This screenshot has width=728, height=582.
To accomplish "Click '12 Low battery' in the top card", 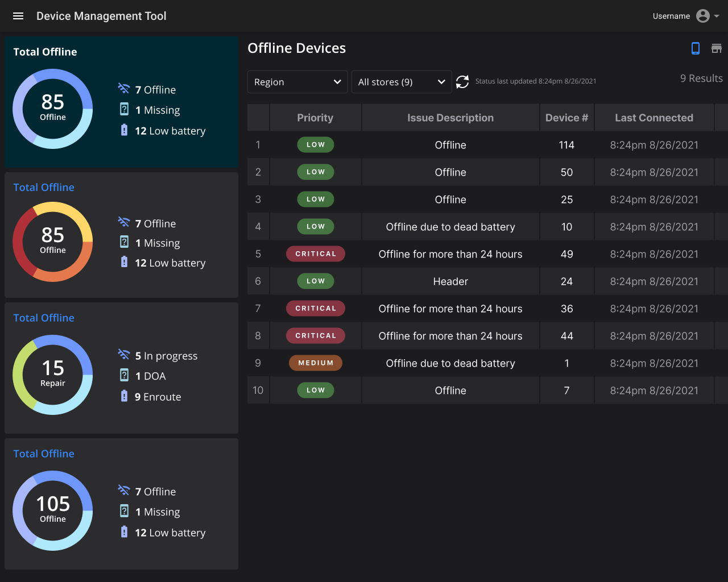I will point(170,131).
